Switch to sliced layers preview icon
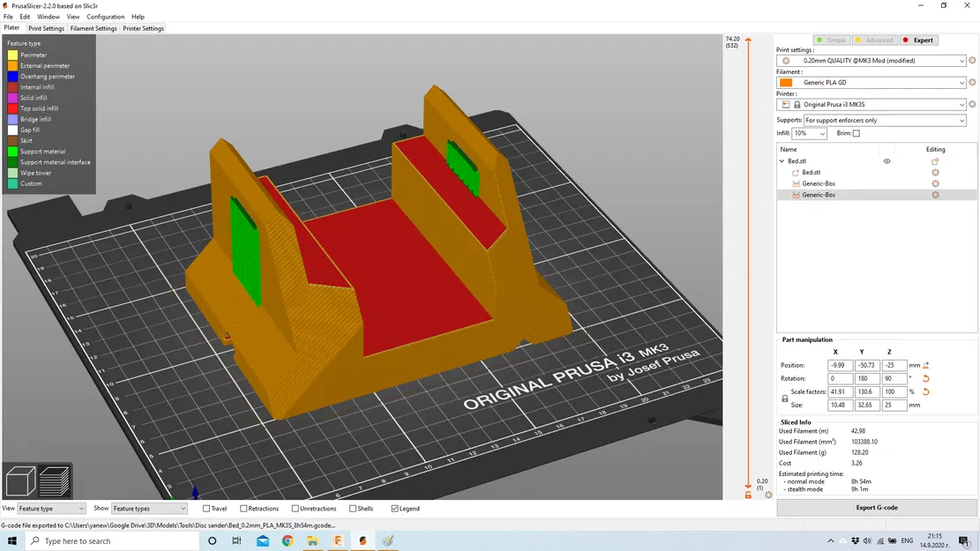 click(55, 481)
